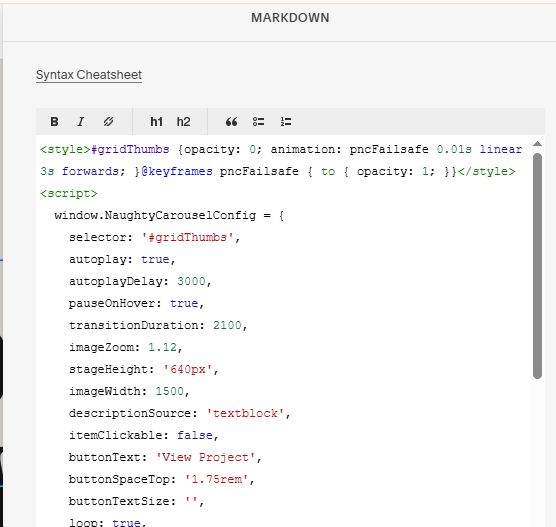Viewport: 556px width, 527px height.
Task: Apply italic formatting from toolbar
Action: 81,122
